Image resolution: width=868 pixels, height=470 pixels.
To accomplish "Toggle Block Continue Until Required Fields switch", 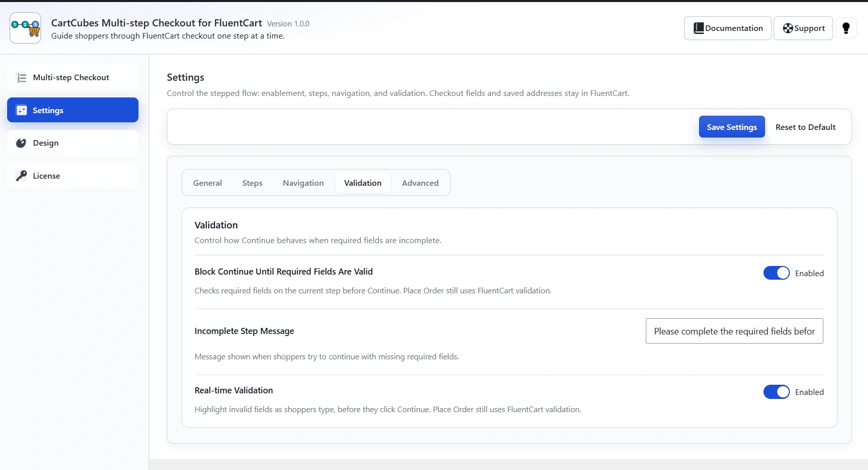I will (776, 273).
